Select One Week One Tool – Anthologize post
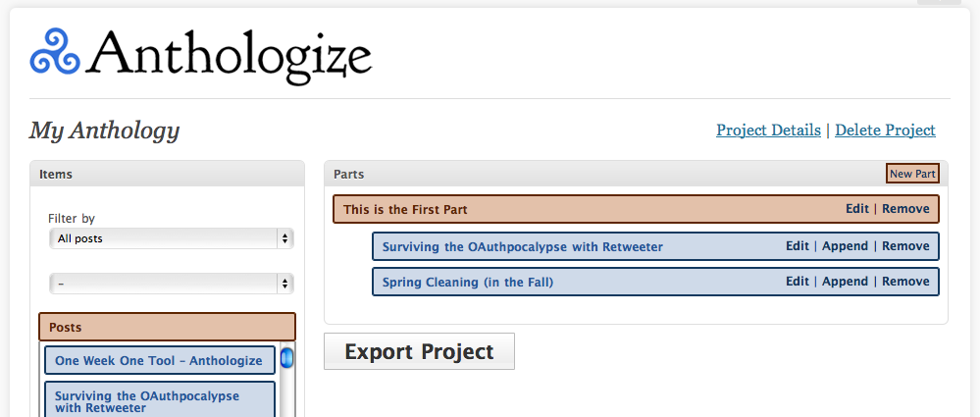The height and width of the screenshot is (417, 980). tap(159, 360)
